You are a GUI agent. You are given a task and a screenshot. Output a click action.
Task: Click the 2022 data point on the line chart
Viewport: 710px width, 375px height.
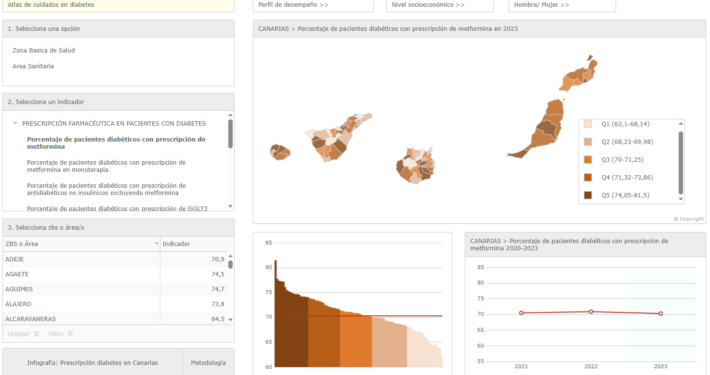591,312
